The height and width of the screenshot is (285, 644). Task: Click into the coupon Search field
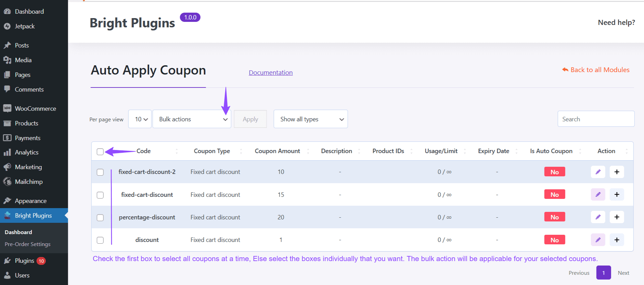pyautogui.click(x=595, y=119)
